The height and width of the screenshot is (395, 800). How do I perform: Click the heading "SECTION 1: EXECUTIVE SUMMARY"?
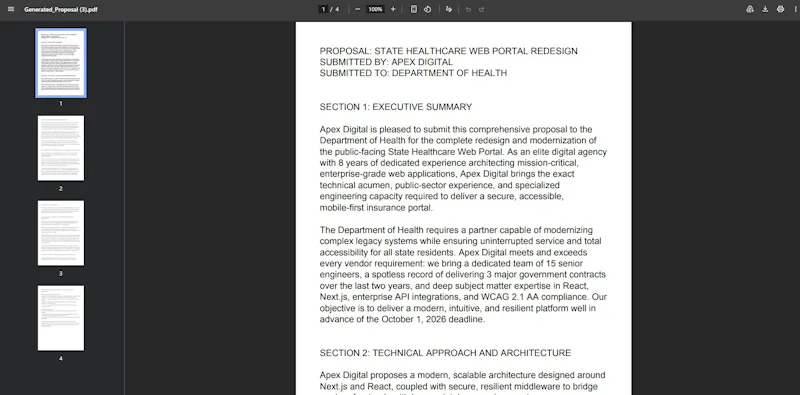pos(396,107)
